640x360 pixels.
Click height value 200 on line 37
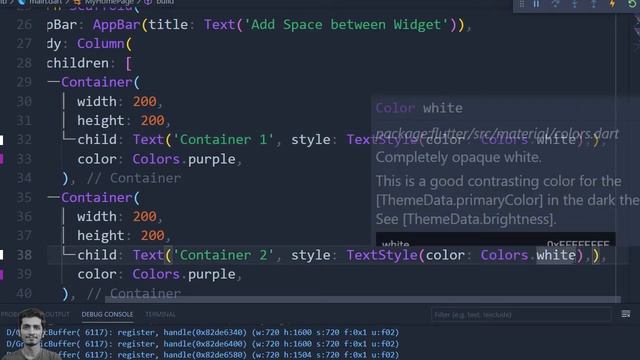(152, 236)
